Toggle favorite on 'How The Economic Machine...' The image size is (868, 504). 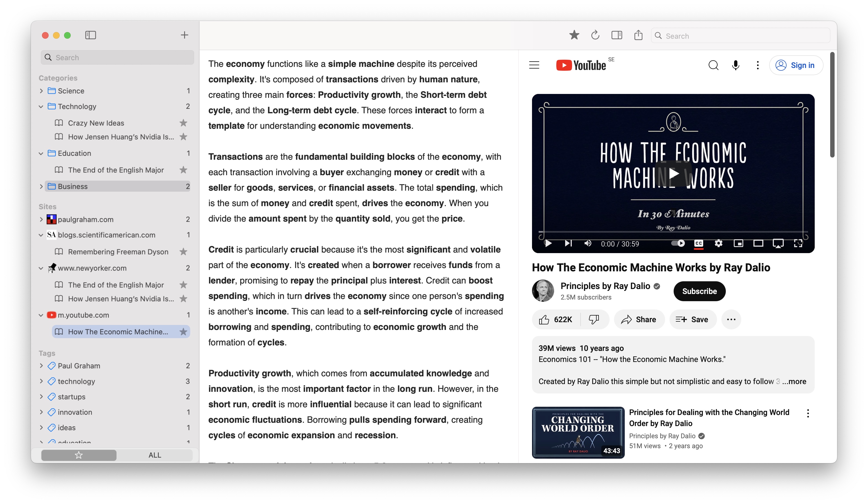[x=184, y=332]
